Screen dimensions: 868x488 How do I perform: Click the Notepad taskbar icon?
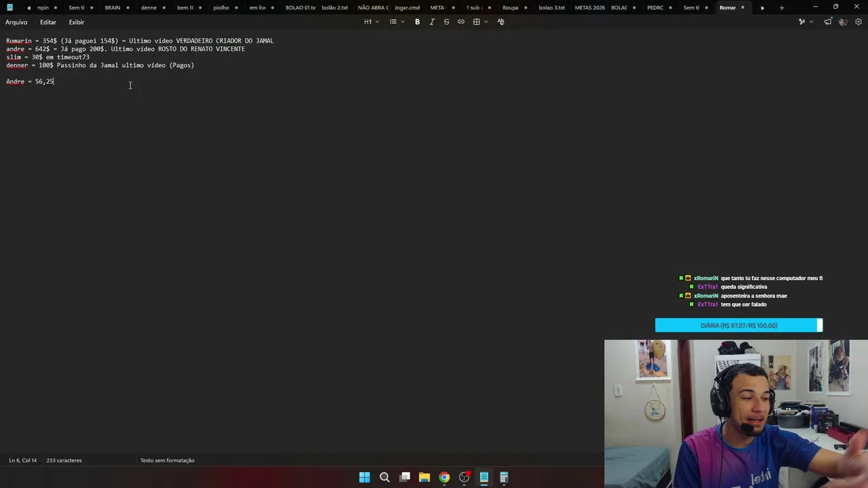click(484, 477)
